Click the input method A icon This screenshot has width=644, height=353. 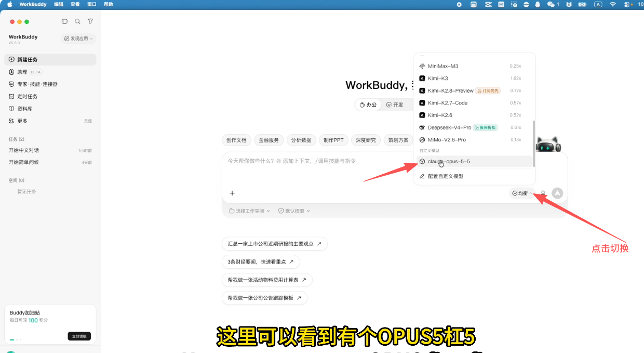[598, 4]
